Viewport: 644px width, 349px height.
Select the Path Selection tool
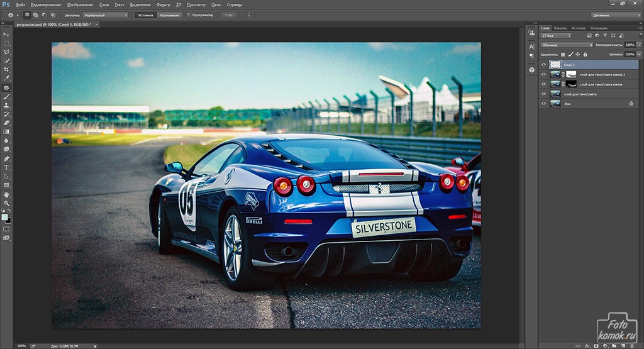click(6, 176)
